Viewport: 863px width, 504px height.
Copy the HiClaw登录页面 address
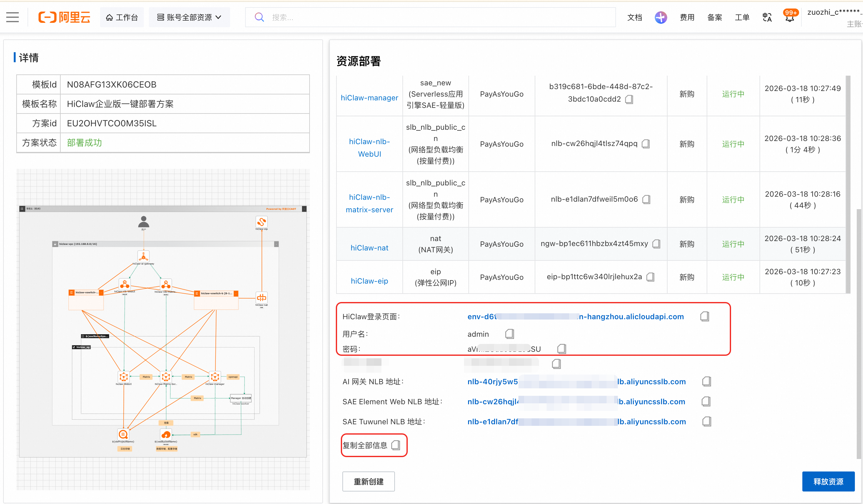tap(705, 316)
